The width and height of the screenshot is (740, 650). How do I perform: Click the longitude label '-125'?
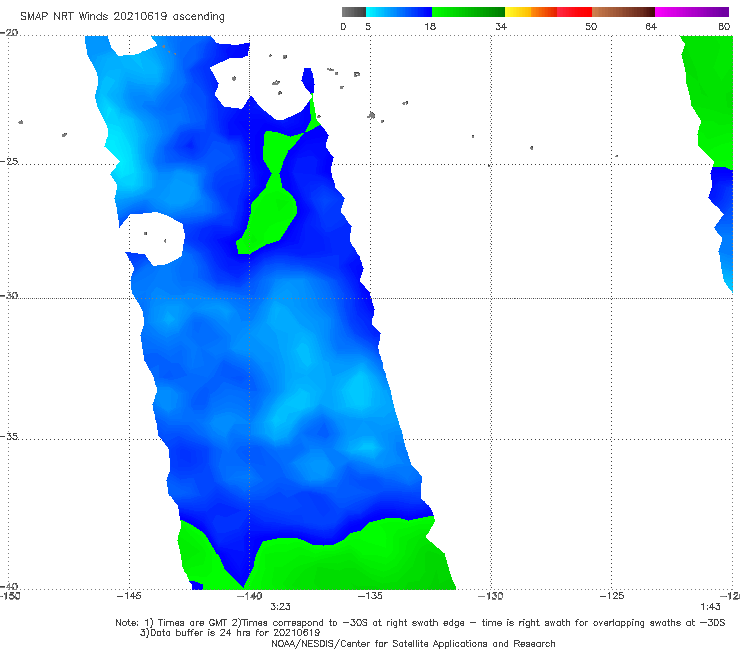[612, 596]
